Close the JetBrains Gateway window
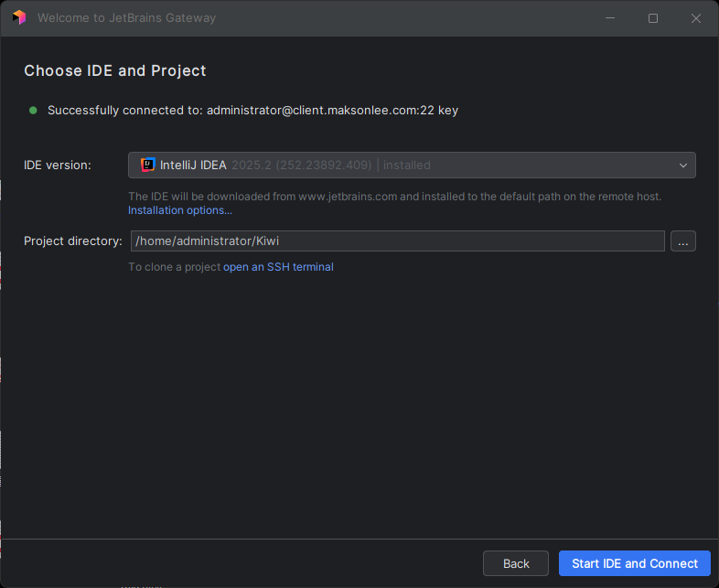Image resolution: width=719 pixels, height=588 pixels. [x=695, y=18]
